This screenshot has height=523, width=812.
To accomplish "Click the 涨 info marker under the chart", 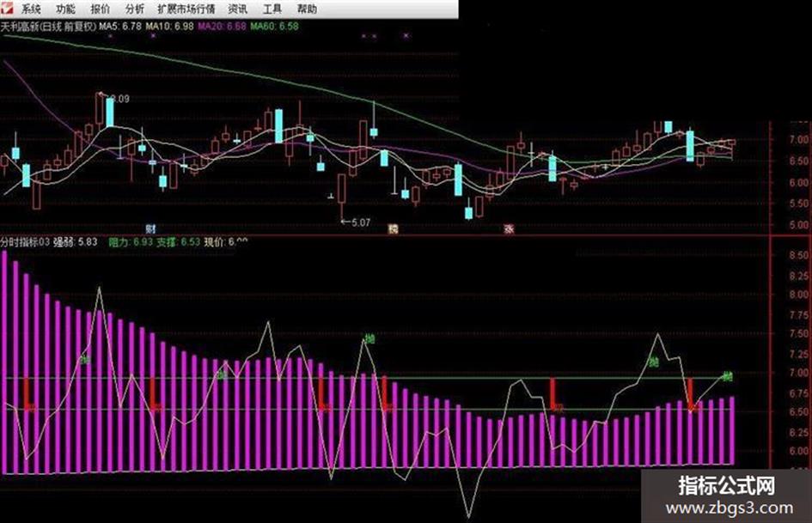I will 509,229.
